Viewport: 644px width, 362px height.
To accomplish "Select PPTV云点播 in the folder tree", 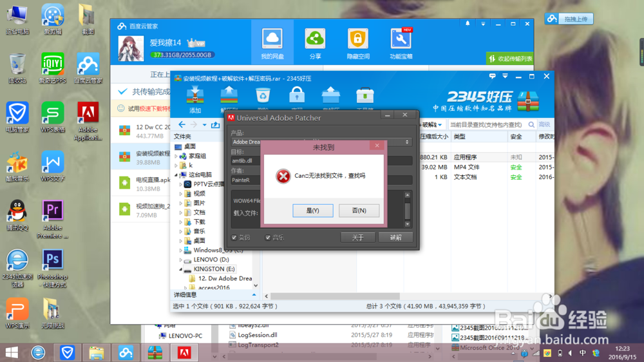I will (x=209, y=184).
